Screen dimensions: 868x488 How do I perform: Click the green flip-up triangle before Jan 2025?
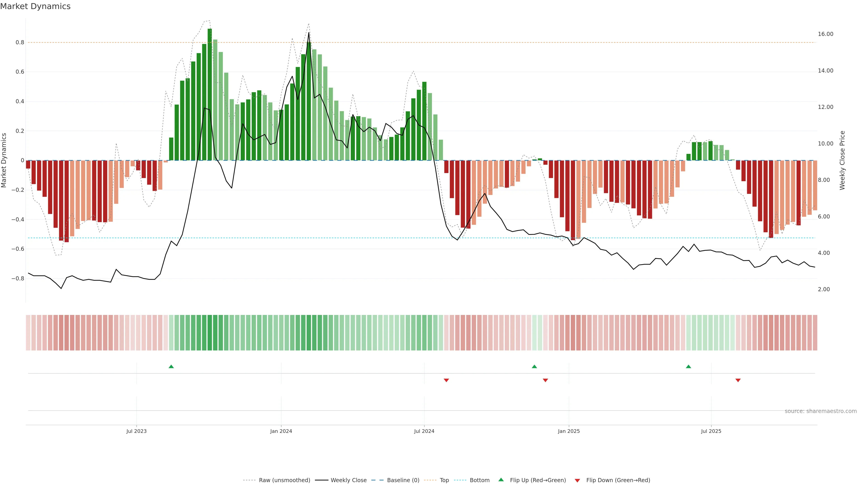tap(534, 366)
